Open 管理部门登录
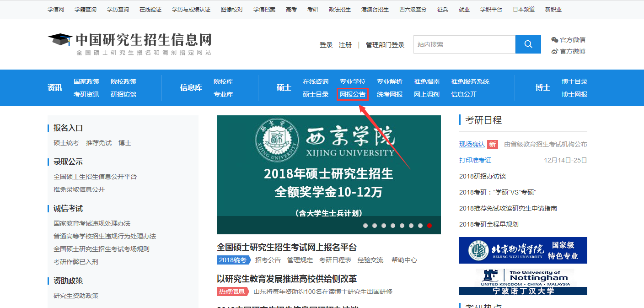 coord(384,44)
